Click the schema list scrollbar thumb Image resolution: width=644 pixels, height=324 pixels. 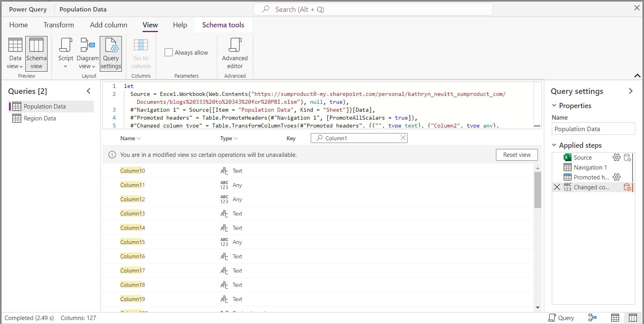click(x=538, y=190)
